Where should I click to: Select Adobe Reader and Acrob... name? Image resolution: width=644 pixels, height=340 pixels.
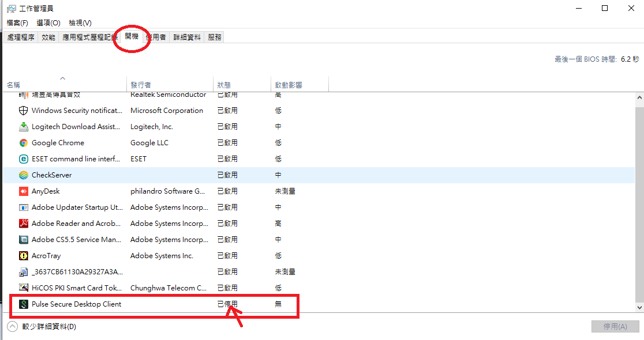pyautogui.click(x=76, y=224)
